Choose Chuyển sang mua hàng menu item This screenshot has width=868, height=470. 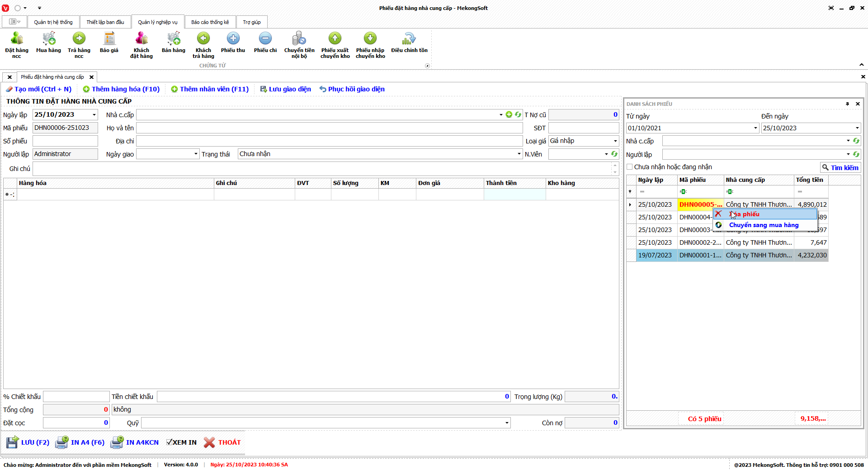pos(763,225)
